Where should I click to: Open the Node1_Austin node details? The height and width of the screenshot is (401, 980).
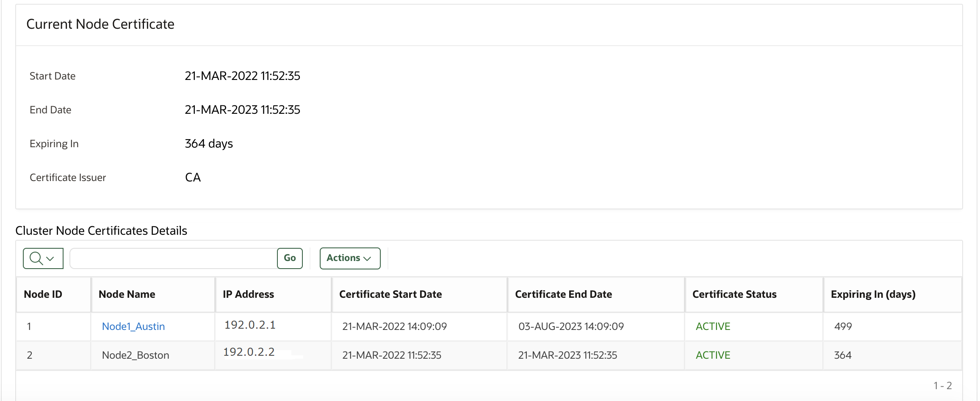133,326
